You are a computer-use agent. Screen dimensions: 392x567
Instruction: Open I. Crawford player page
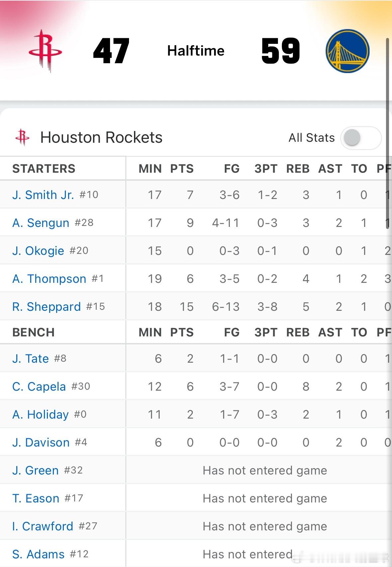[43, 526]
